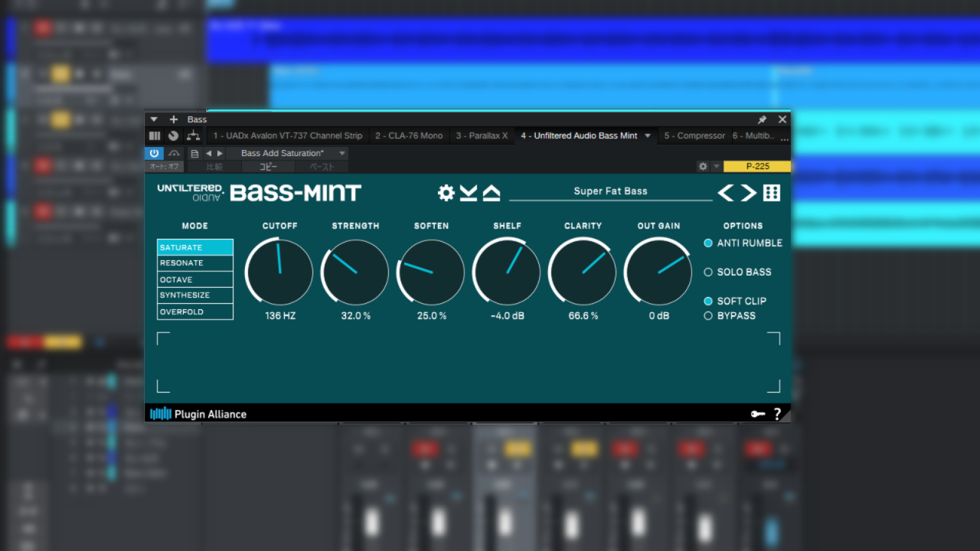Switch to CLA-76 Mono tab
The height and width of the screenshot is (551, 980).
point(409,135)
